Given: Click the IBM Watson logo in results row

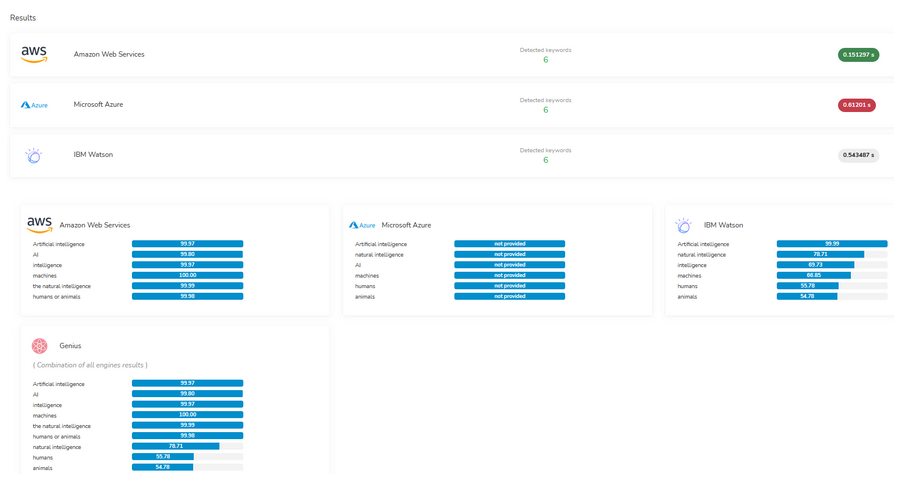Looking at the screenshot, I should [x=33, y=155].
